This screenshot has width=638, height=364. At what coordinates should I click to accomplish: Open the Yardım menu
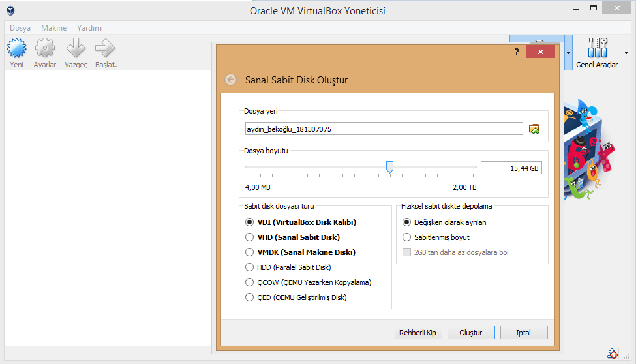coord(89,28)
